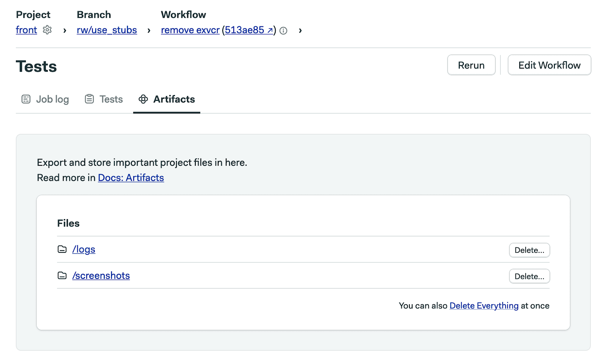Click the Artifacts package icon

click(143, 100)
